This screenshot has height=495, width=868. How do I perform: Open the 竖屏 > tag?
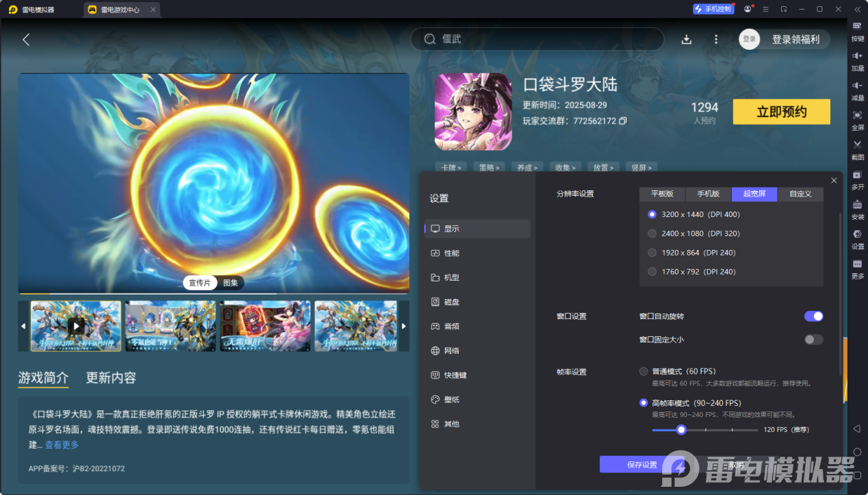[642, 167]
